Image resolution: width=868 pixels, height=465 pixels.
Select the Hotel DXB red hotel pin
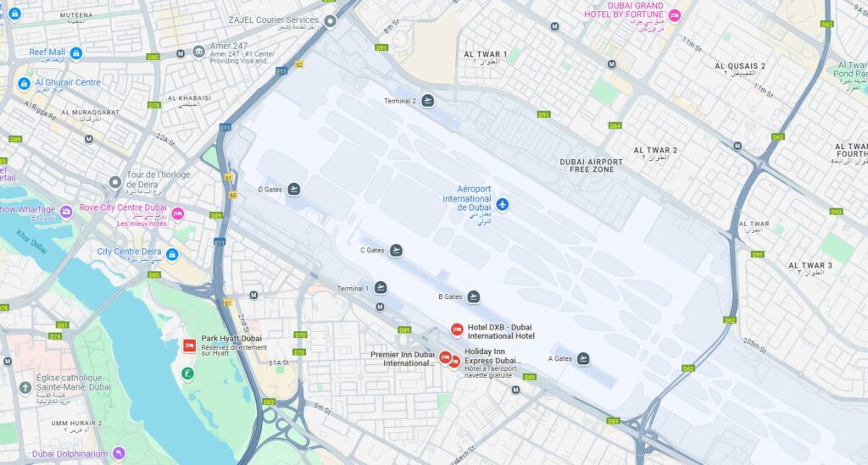(x=457, y=329)
